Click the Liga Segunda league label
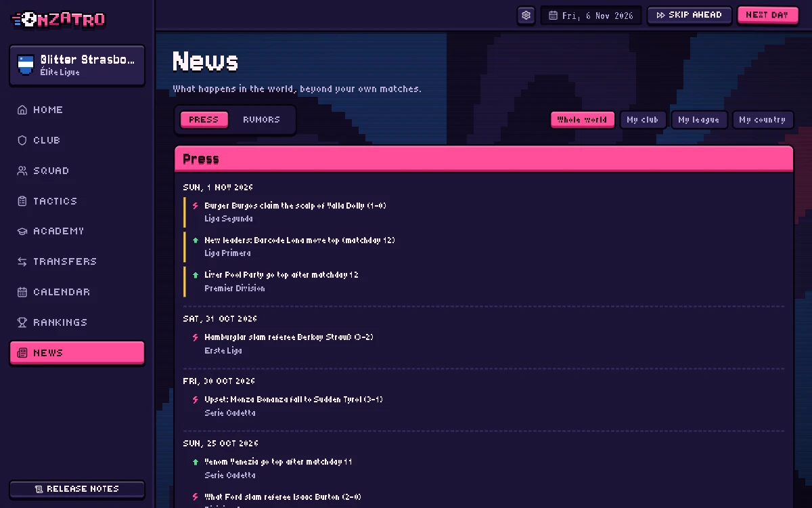 tap(229, 219)
